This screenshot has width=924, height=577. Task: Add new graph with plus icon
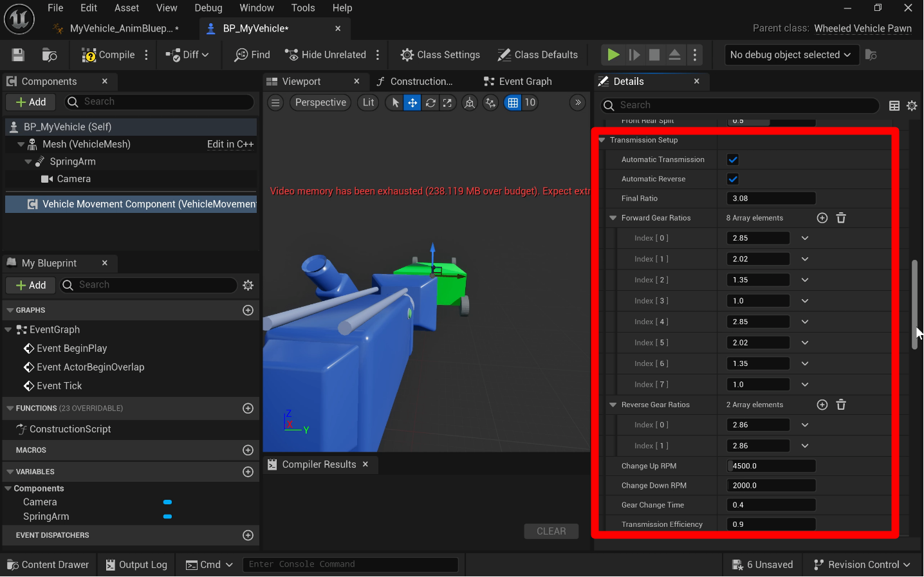(x=248, y=310)
